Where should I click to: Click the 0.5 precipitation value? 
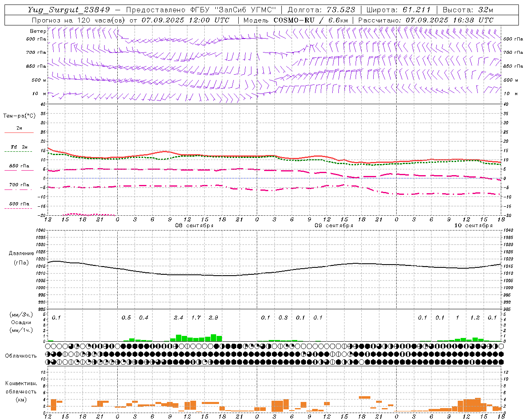click(126, 318)
